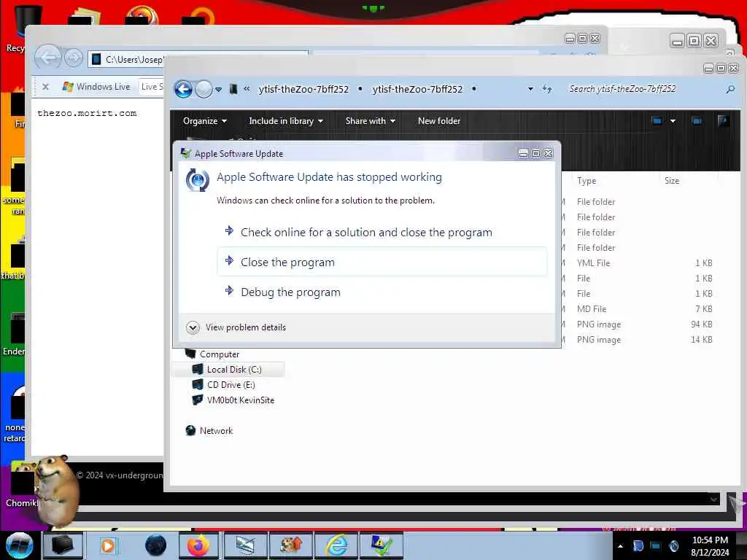Select CD Drive (E:) in navigation pane
Screen dimensions: 747x560
click(231, 385)
